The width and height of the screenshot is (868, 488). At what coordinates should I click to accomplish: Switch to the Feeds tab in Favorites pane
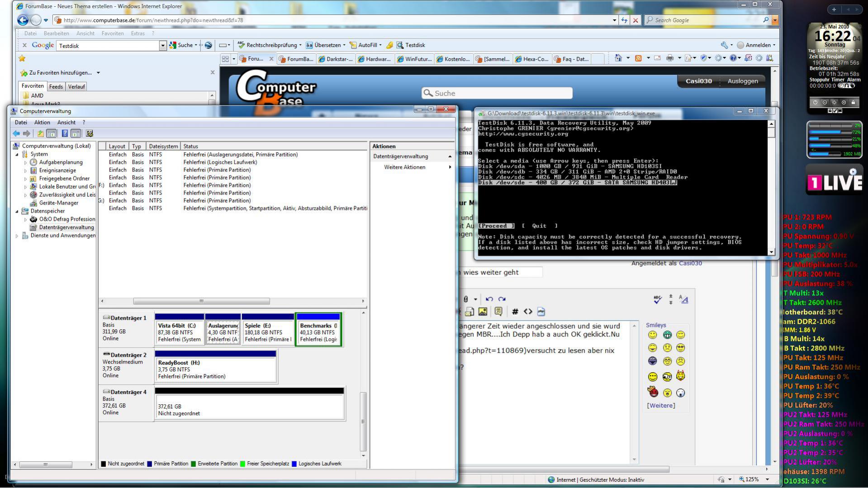56,86
